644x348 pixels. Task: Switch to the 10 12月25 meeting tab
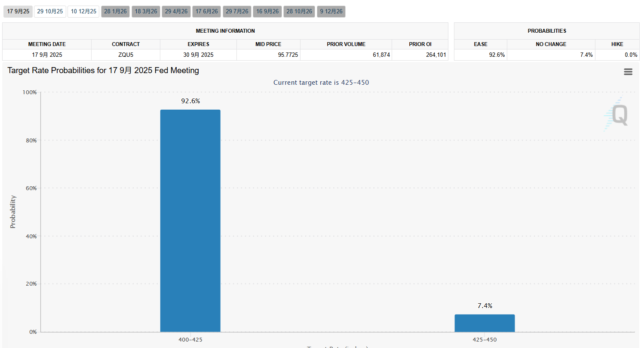pos(83,12)
